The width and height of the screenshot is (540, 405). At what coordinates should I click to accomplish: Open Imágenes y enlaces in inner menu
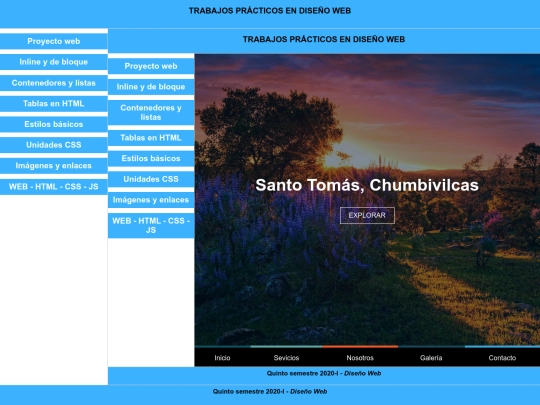pyautogui.click(x=151, y=200)
